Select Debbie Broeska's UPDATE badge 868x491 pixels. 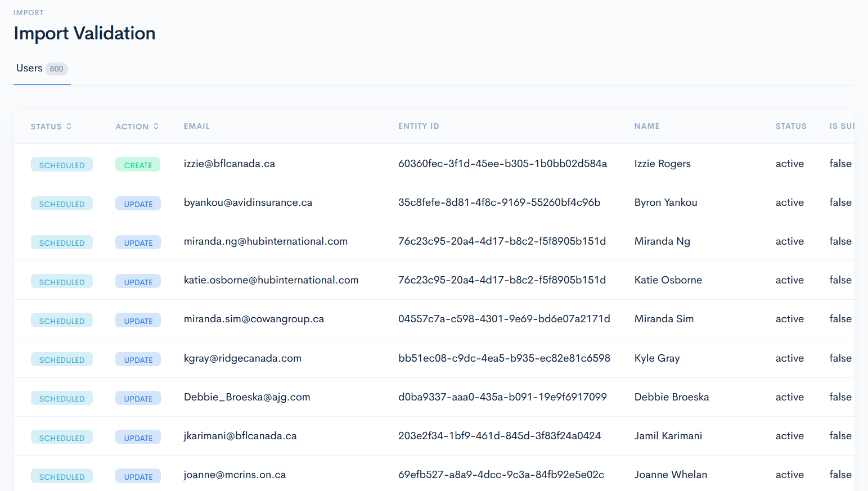(x=137, y=398)
